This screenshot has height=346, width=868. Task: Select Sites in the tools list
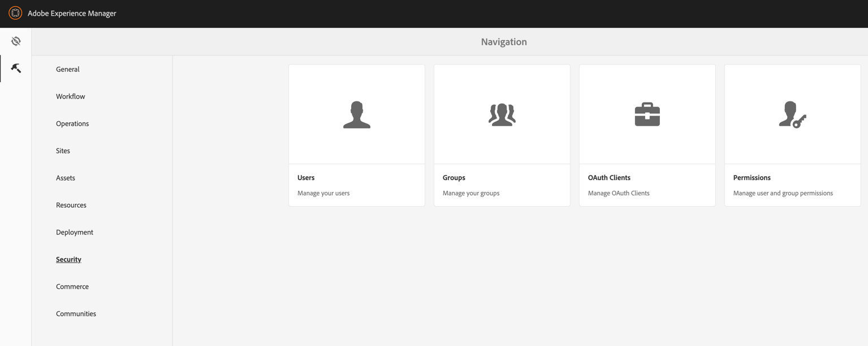[63, 151]
